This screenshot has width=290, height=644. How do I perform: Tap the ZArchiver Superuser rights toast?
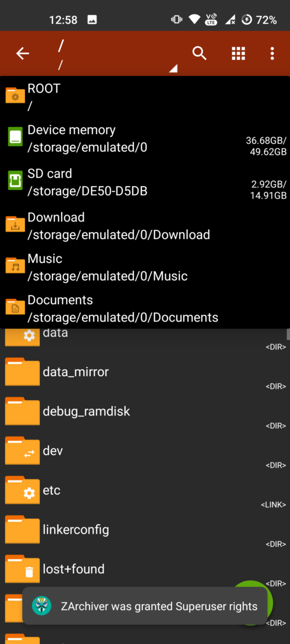coord(145,606)
